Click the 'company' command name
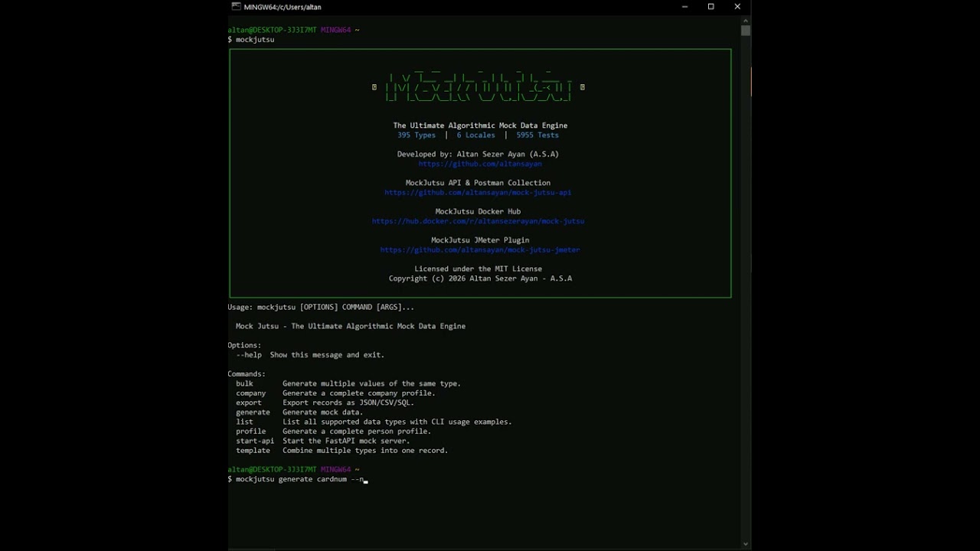The image size is (980, 551). 251,393
